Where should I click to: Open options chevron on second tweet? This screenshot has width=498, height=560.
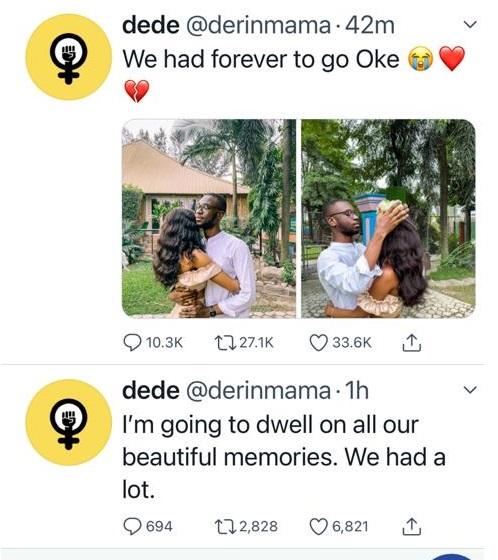[470, 390]
